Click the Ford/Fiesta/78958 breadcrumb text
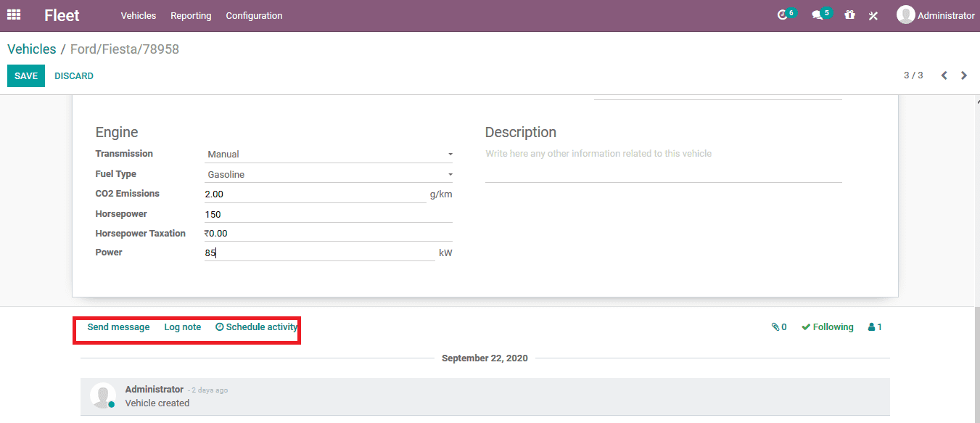The width and height of the screenshot is (980, 423). point(125,49)
